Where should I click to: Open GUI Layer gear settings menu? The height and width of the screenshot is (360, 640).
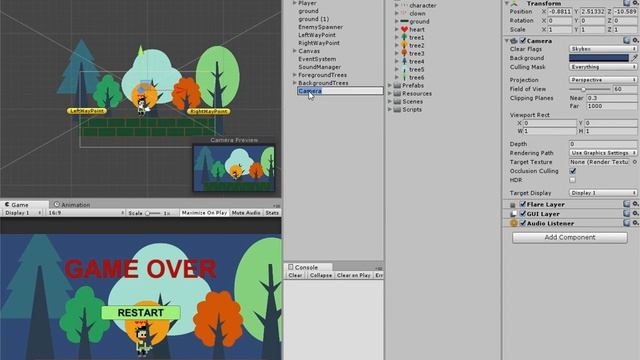pos(635,213)
